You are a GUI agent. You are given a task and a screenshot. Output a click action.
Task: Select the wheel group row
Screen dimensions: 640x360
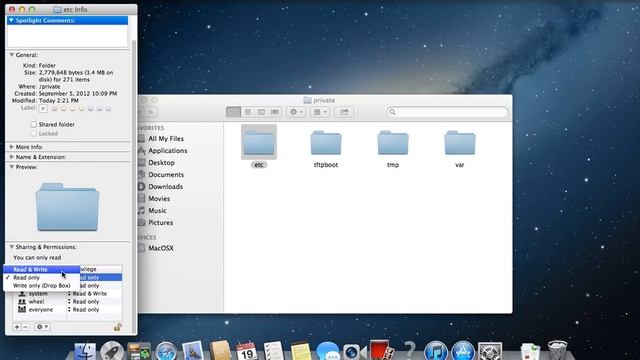[x=67, y=302]
